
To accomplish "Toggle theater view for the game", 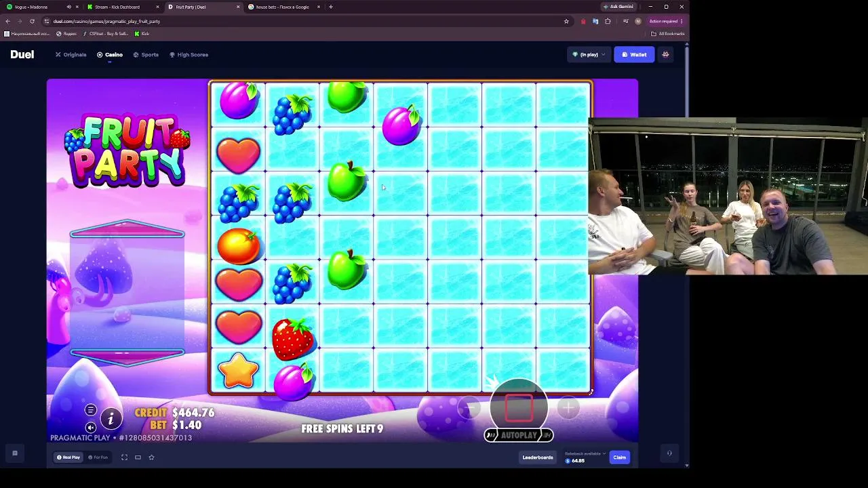I will (x=138, y=457).
